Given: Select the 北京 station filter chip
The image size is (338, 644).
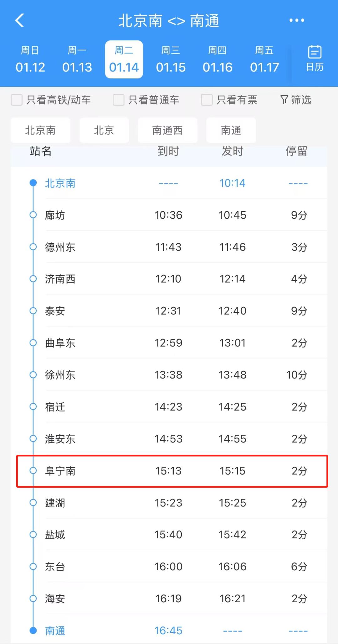Looking at the screenshot, I should coord(104,130).
